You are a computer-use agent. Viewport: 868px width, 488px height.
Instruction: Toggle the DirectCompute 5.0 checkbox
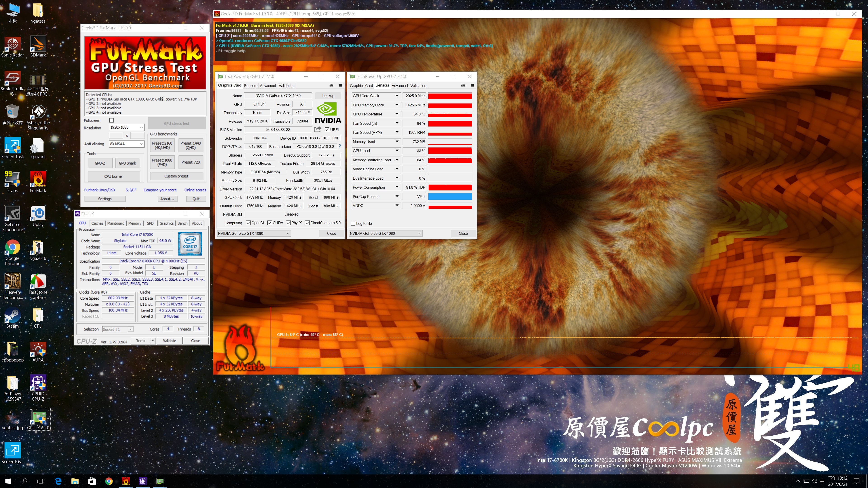[x=307, y=223]
